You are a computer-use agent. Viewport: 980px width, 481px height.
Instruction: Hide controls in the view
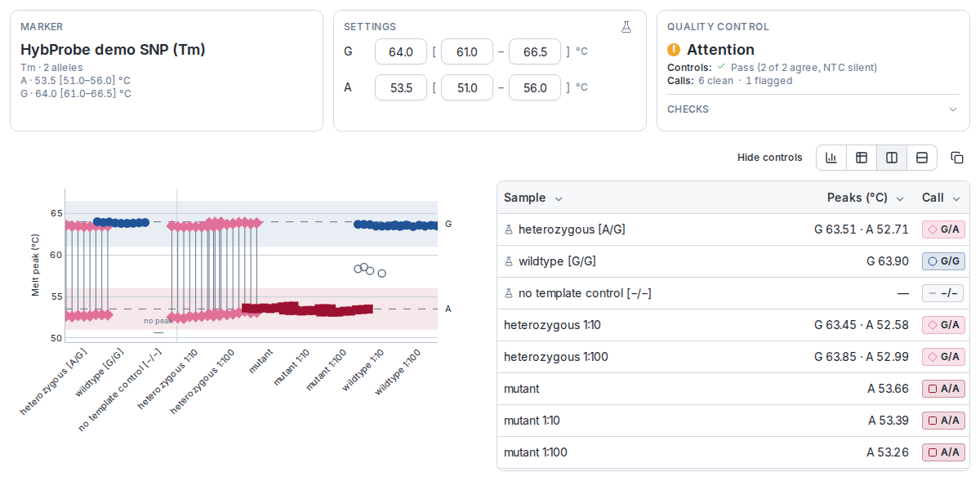pyautogui.click(x=769, y=158)
